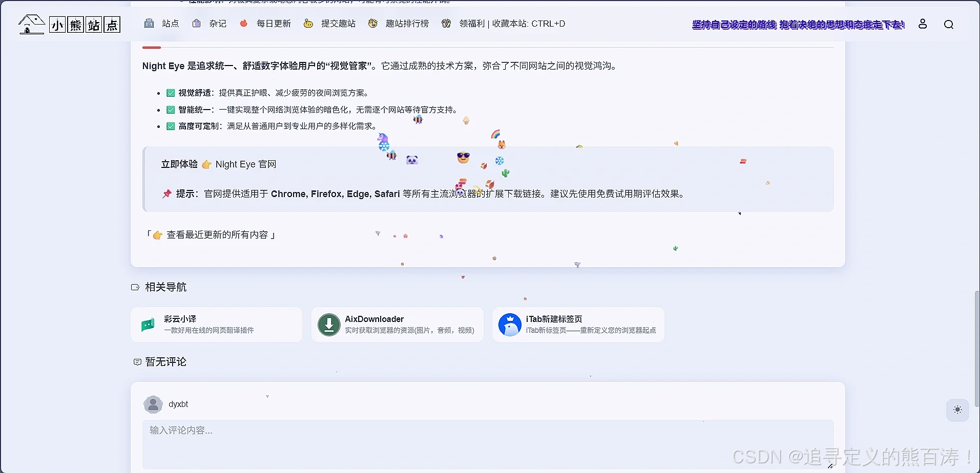Screen dimensions: 980x473
Task: Click the AixDownloader download icon
Action: coord(329,325)
